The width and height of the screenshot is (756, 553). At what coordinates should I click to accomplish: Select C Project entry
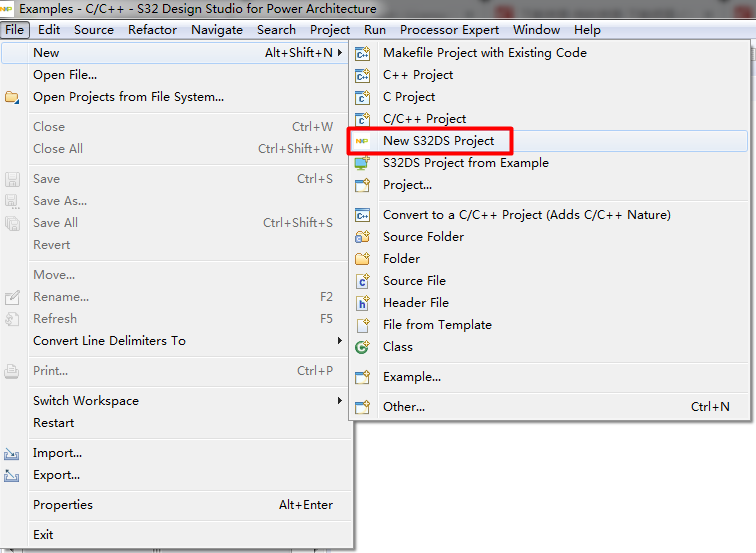pos(550,97)
